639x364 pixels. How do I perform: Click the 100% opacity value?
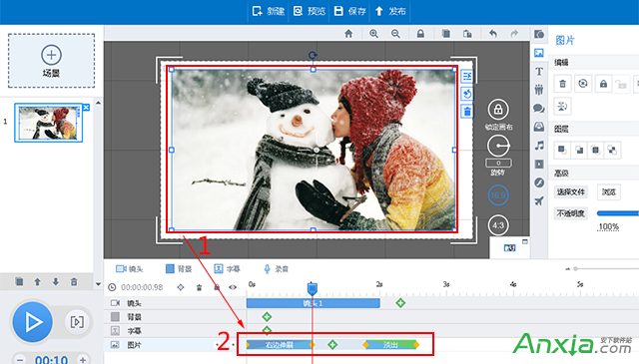[x=608, y=226]
